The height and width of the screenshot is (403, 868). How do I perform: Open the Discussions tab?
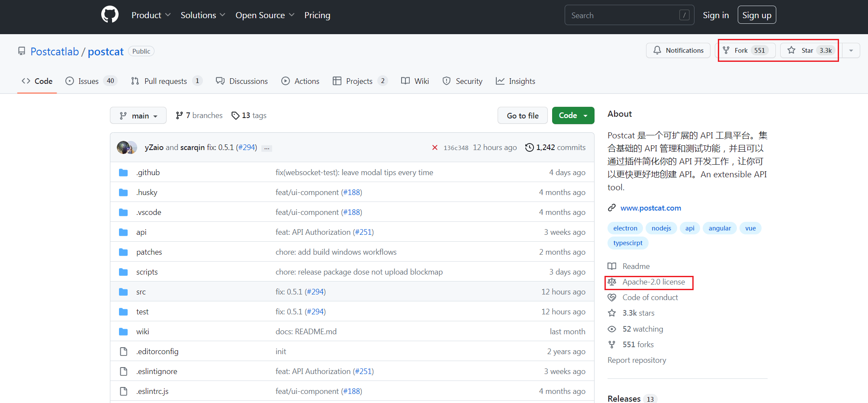[242, 81]
